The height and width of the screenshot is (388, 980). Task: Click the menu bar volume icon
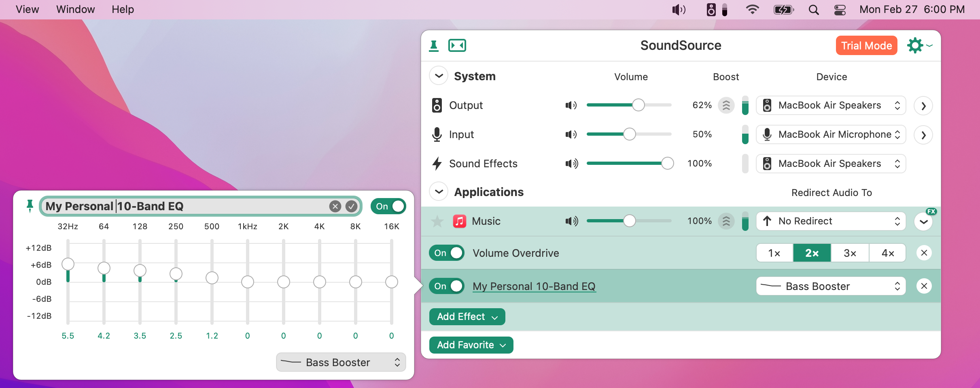(679, 9)
